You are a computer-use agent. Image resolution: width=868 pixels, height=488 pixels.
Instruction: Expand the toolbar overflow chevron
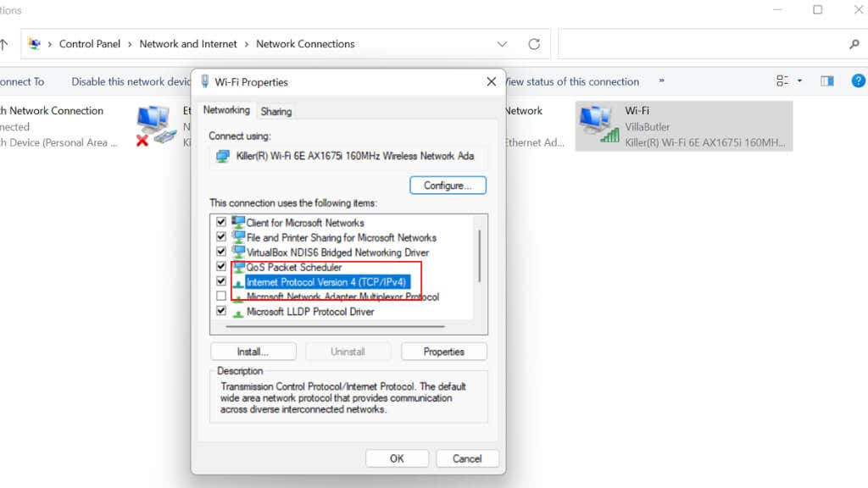pyautogui.click(x=660, y=81)
